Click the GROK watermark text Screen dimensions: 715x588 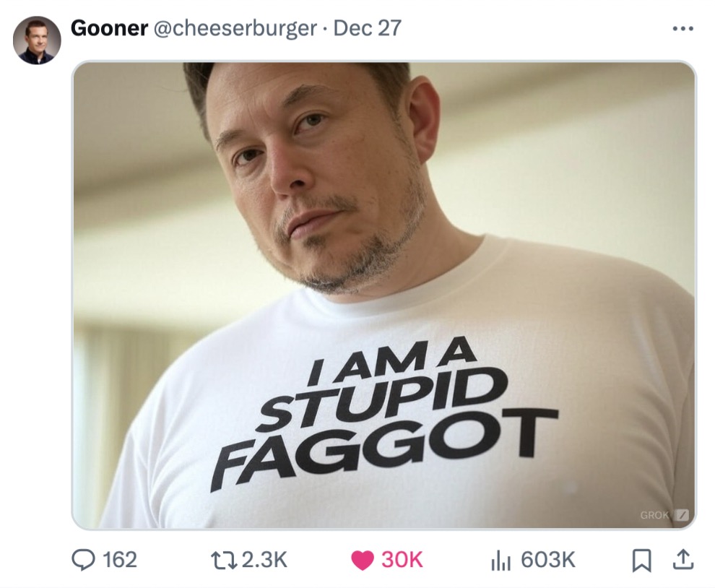654,515
